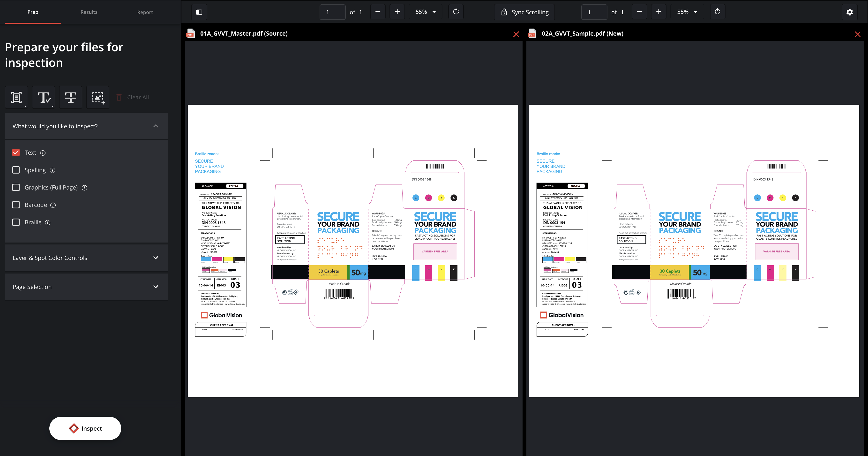Click the Inspect button

point(85,428)
